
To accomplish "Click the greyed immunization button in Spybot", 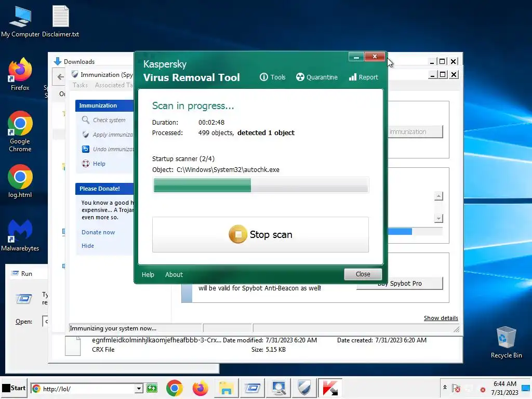I will 415,131.
